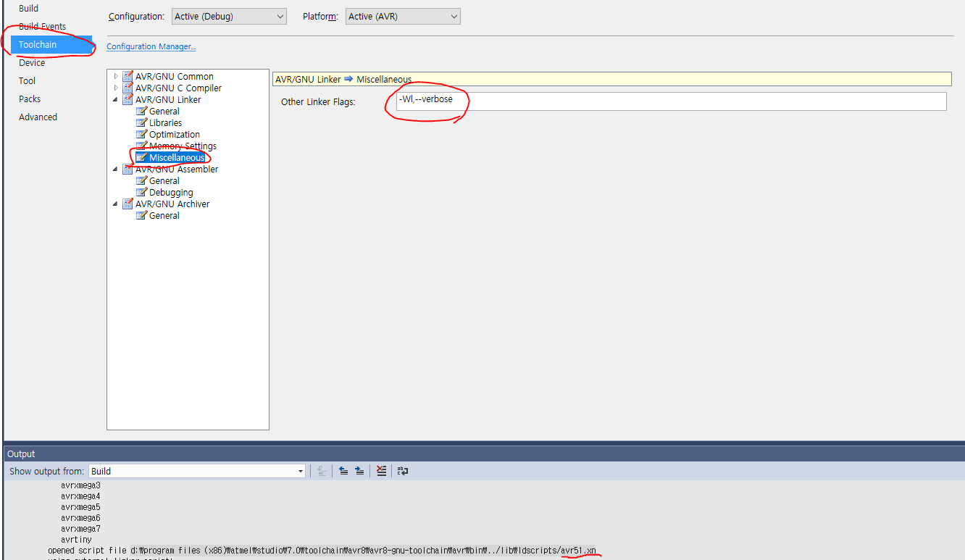Open the Advanced tab
The image size is (965, 560).
tap(38, 117)
